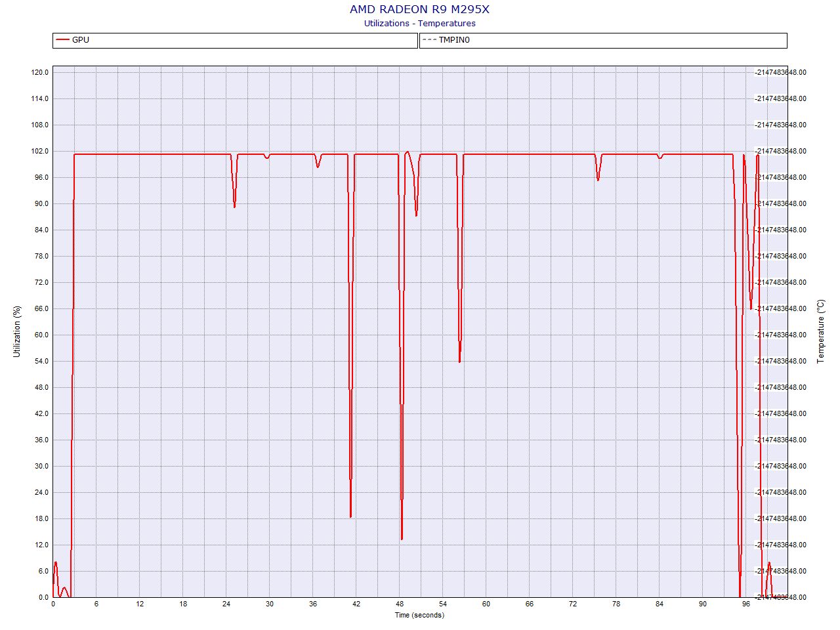Select the 6 tick on the time axis
This screenshot has height=630, width=840.
point(96,604)
